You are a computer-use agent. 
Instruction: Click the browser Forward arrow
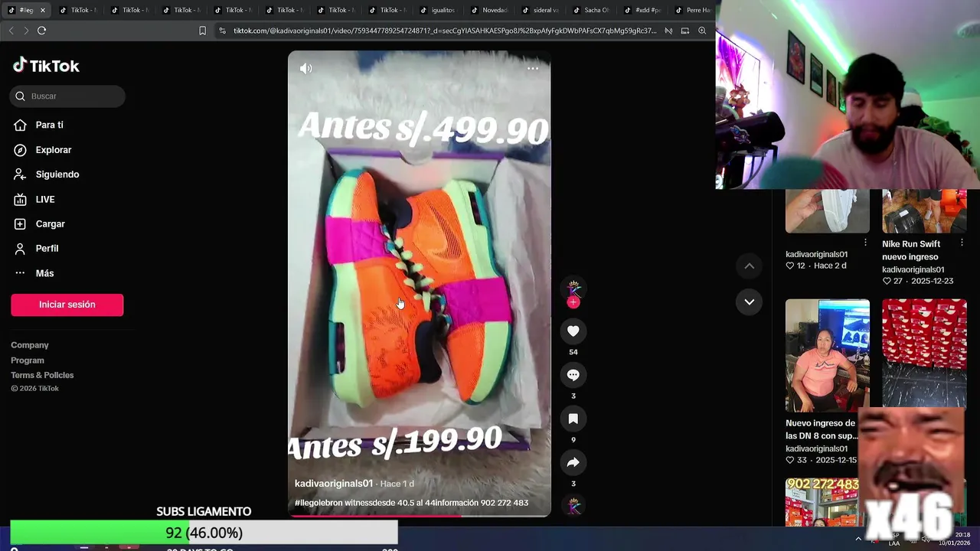[x=26, y=31]
